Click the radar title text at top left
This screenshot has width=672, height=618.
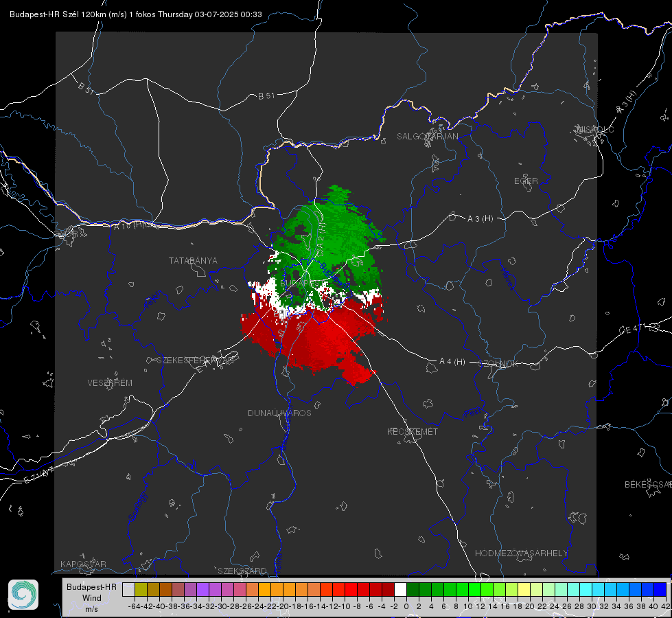pos(135,14)
